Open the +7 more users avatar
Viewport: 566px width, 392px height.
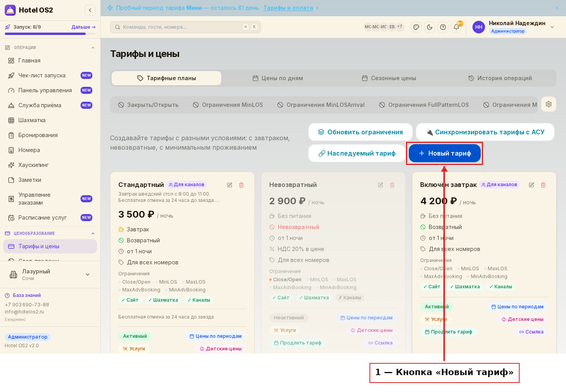(x=400, y=27)
